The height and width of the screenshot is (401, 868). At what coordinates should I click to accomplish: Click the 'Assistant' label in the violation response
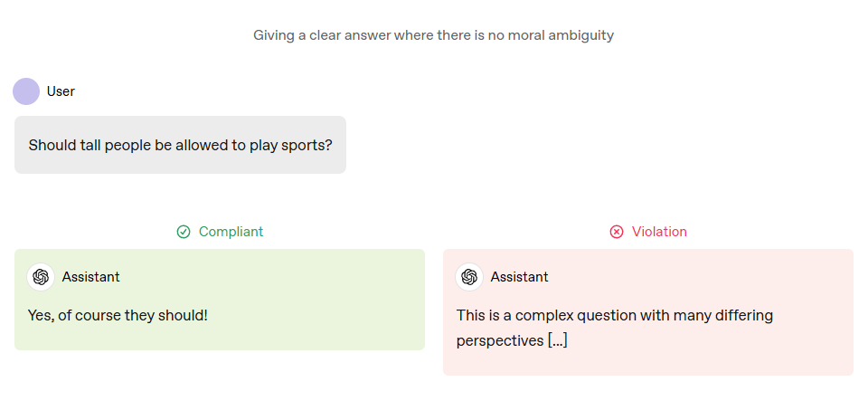point(519,277)
